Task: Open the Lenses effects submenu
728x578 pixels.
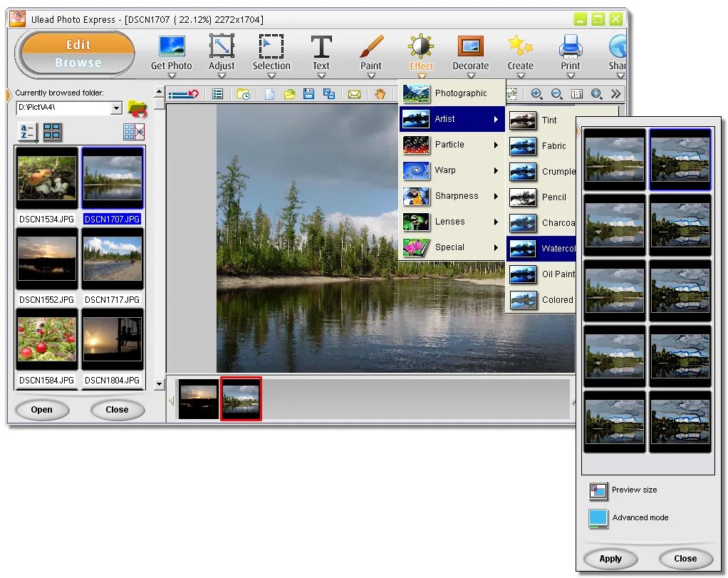Action: 452,222
